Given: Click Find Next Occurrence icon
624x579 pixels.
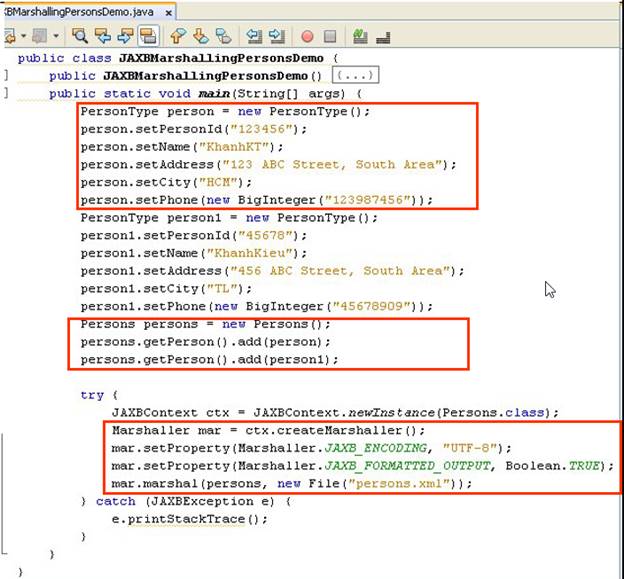Looking at the screenshot, I should tap(125, 36).
